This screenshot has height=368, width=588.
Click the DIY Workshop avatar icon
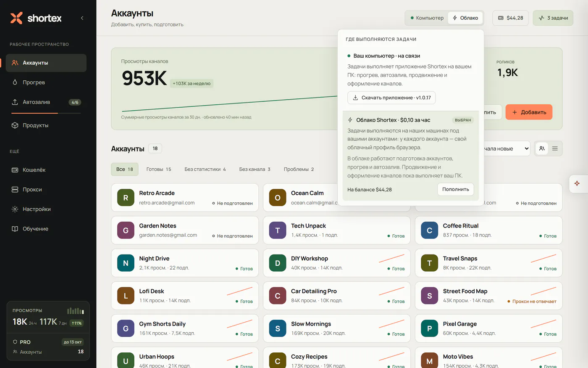click(x=278, y=263)
